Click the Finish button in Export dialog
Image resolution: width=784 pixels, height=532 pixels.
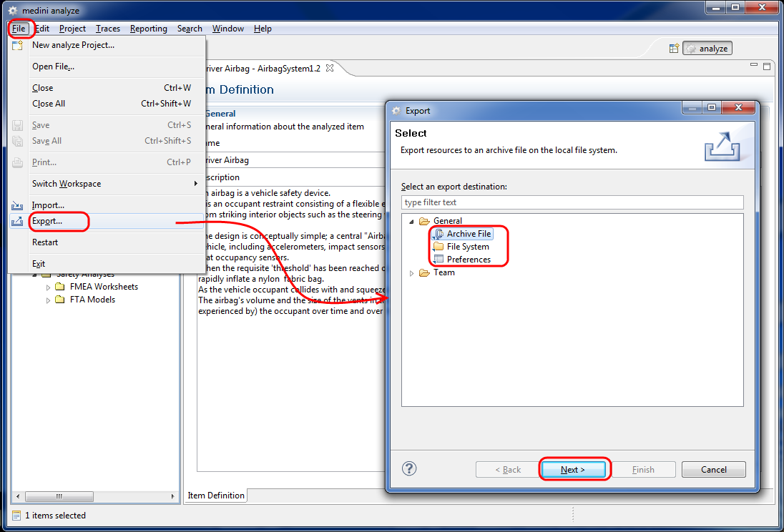643,470
